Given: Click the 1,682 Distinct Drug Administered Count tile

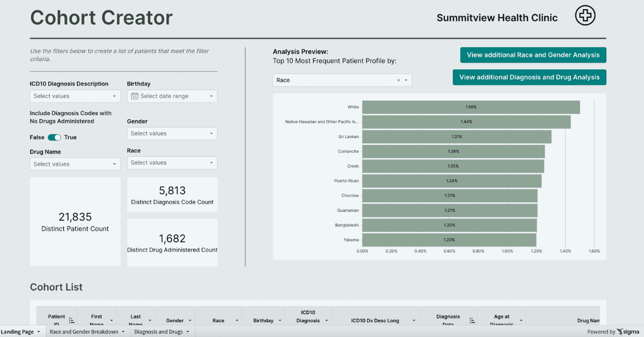Looking at the screenshot, I should pyautogui.click(x=172, y=243).
